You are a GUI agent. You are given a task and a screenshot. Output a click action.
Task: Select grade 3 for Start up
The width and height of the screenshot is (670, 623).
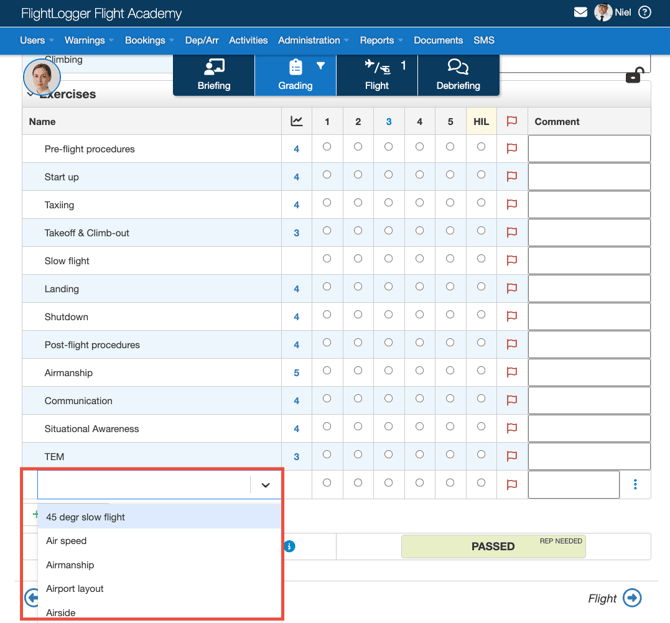[389, 175]
